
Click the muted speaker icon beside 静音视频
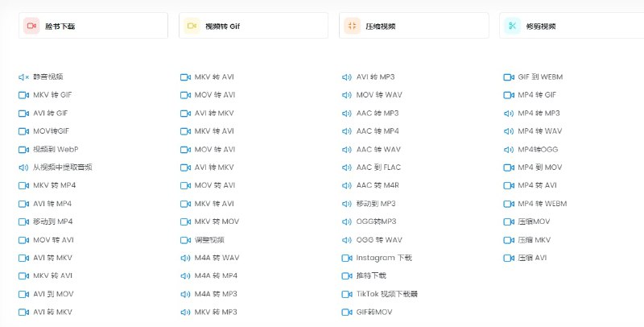click(23, 77)
